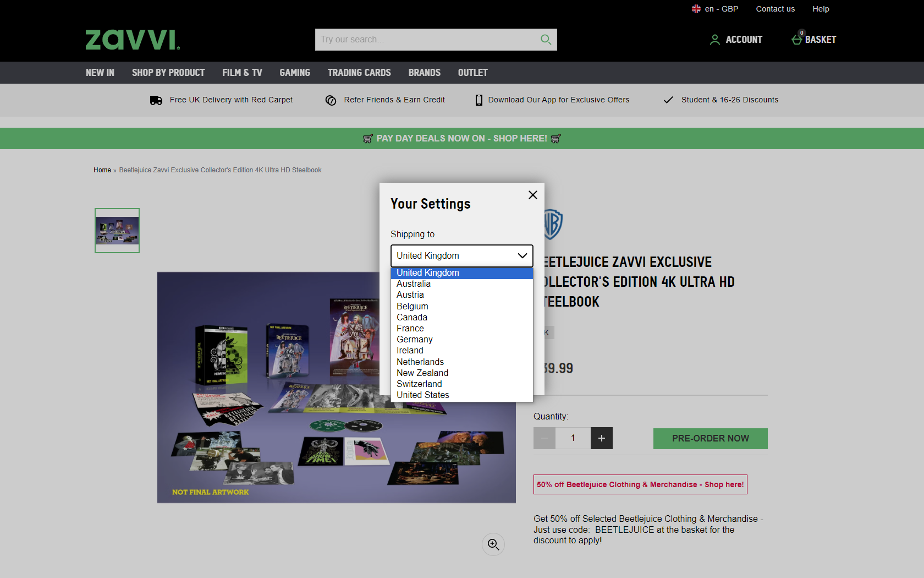Viewport: 924px width, 578px height.
Task: Click the Warner Bros logo
Action: pos(553,224)
